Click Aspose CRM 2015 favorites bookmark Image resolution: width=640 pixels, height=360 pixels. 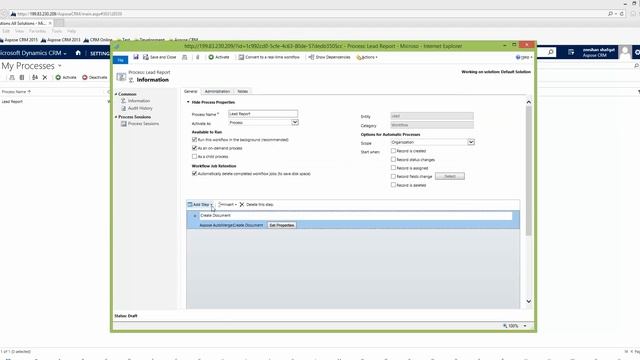click(x=19, y=40)
